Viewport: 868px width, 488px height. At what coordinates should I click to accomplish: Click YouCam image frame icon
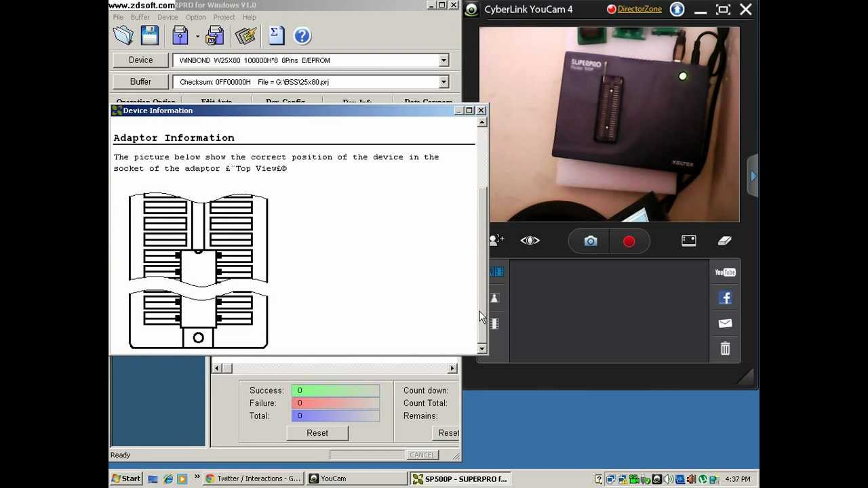coord(688,241)
